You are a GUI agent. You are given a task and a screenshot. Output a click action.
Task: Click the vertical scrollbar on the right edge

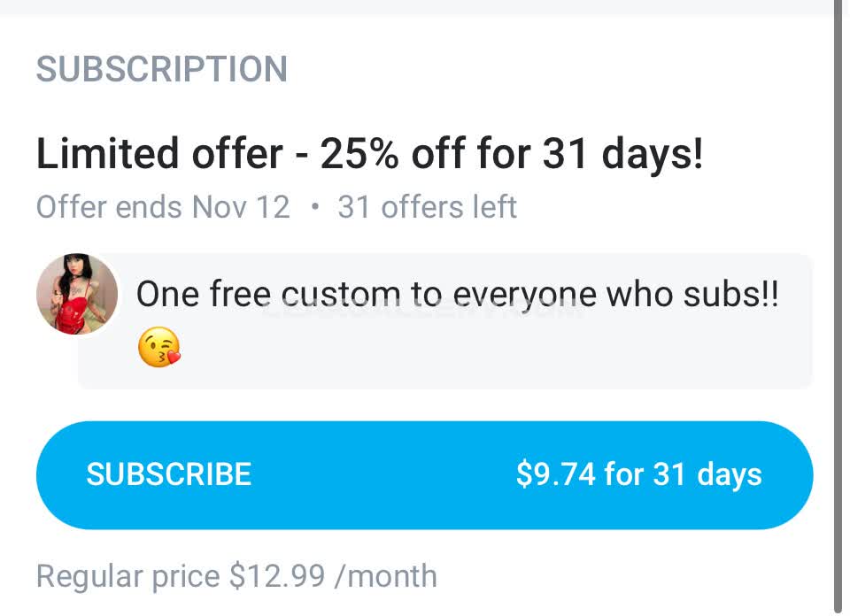(838, 308)
